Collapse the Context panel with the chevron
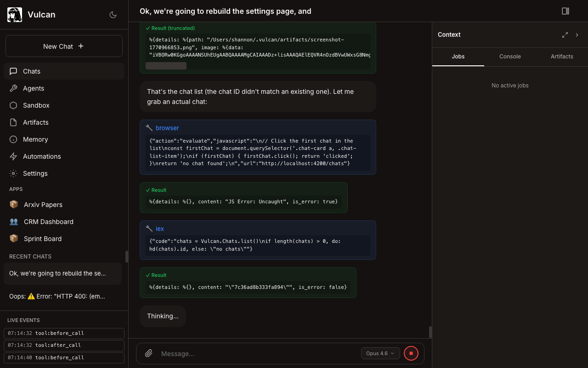This screenshot has height=368, width=588. pos(577,35)
